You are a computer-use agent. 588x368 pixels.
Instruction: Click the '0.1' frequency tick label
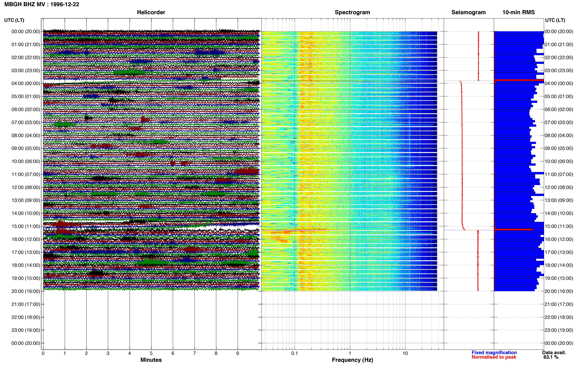tap(295, 353)
